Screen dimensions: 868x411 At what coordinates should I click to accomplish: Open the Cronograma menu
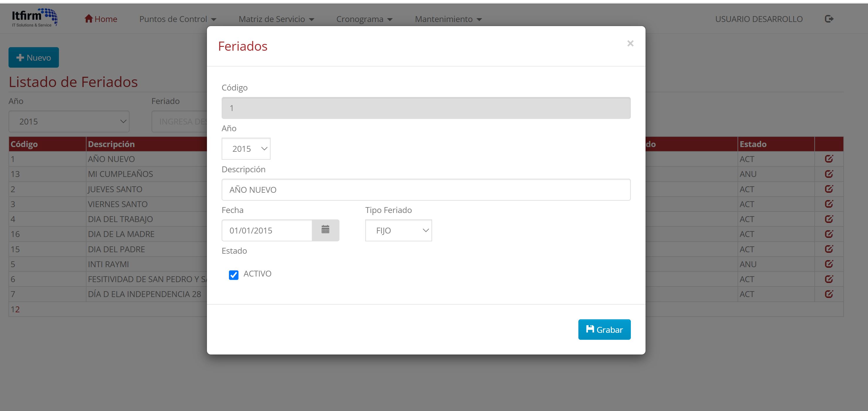pyautogui.click(x=364, y=19)
